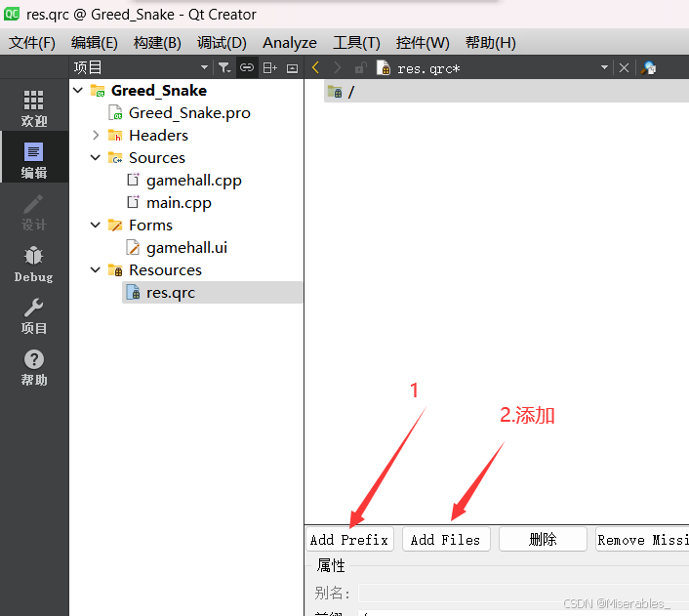Click the Headers folder label
Screen dimensions: 689x616
pos(159,136)
